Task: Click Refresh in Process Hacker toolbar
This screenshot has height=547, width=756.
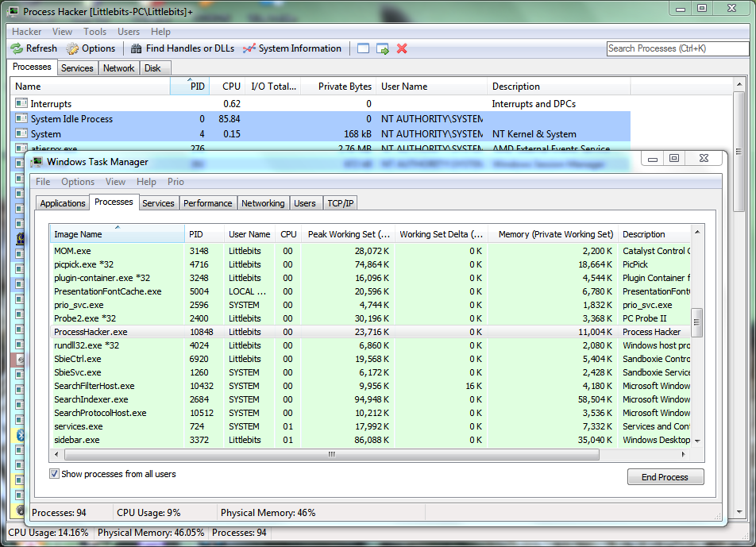Action: [33, 48]
